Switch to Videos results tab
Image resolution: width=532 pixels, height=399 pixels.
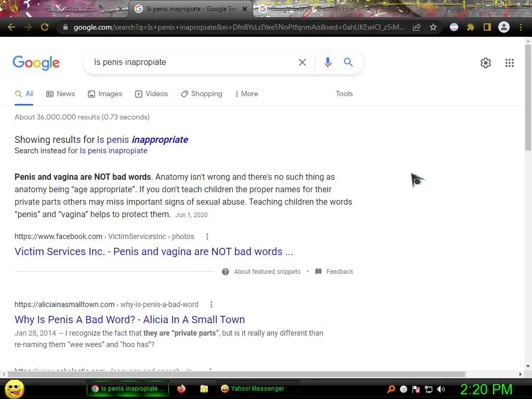pos(151,94)
